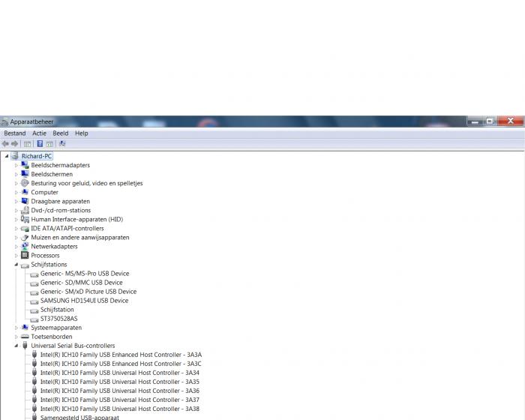Expand the Netwerkadapters node
Image resolution: width=525 pixels, height=420 pixels.
[x=16, y=247]
